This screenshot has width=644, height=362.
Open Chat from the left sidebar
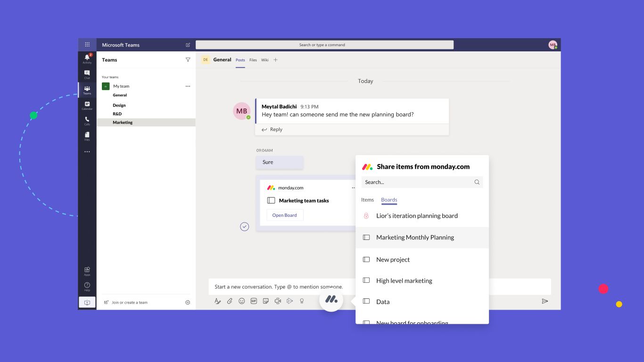tap(87, 74)
